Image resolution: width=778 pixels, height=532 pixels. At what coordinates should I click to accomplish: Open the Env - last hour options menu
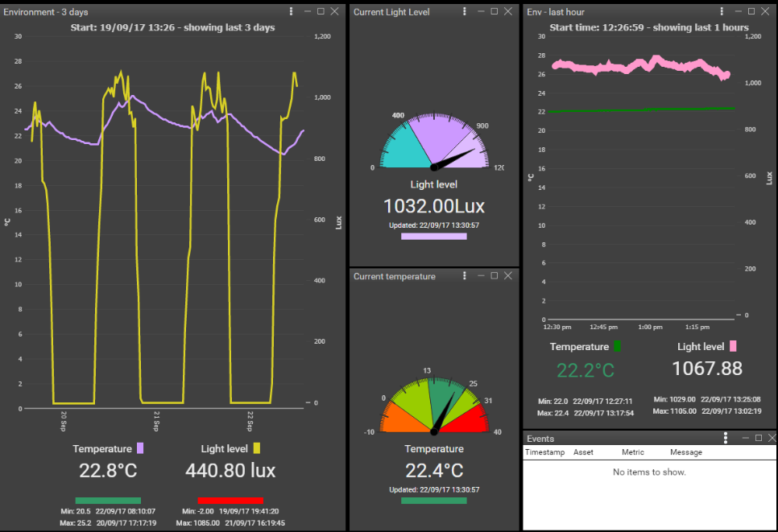[x=722, y=10]
